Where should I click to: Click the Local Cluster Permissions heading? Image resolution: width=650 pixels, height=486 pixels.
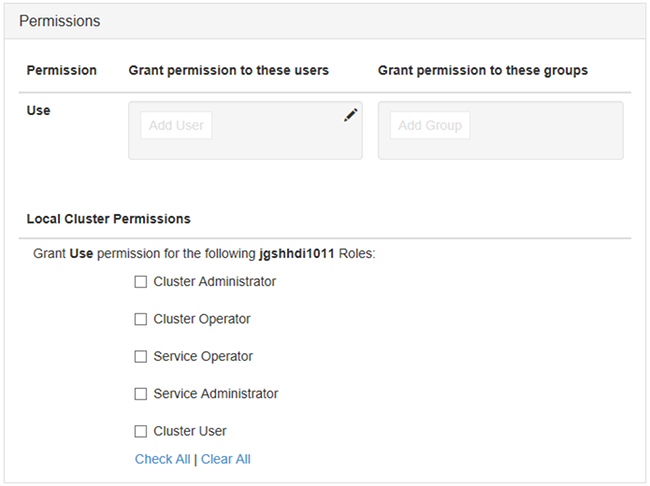point(108,218)
